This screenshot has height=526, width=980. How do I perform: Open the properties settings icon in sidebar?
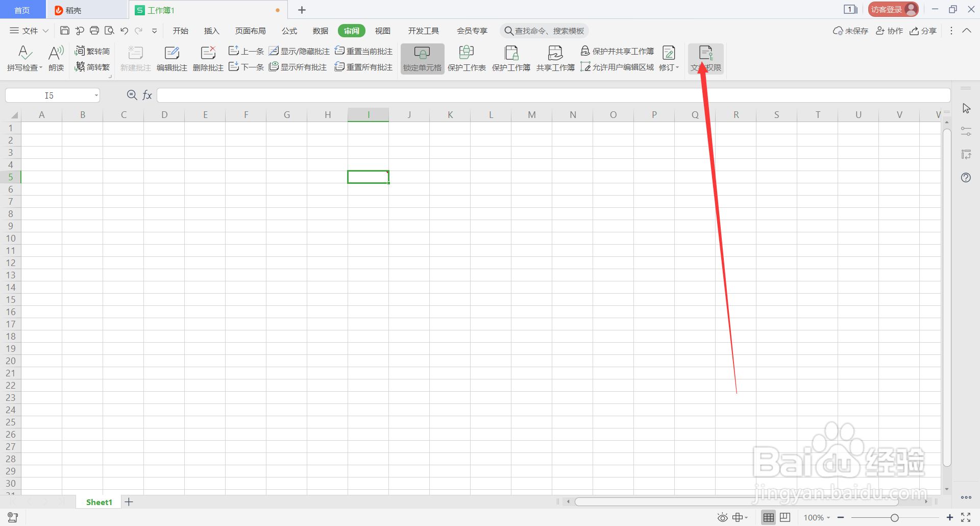pyautogui.click(x=966, y=132)
